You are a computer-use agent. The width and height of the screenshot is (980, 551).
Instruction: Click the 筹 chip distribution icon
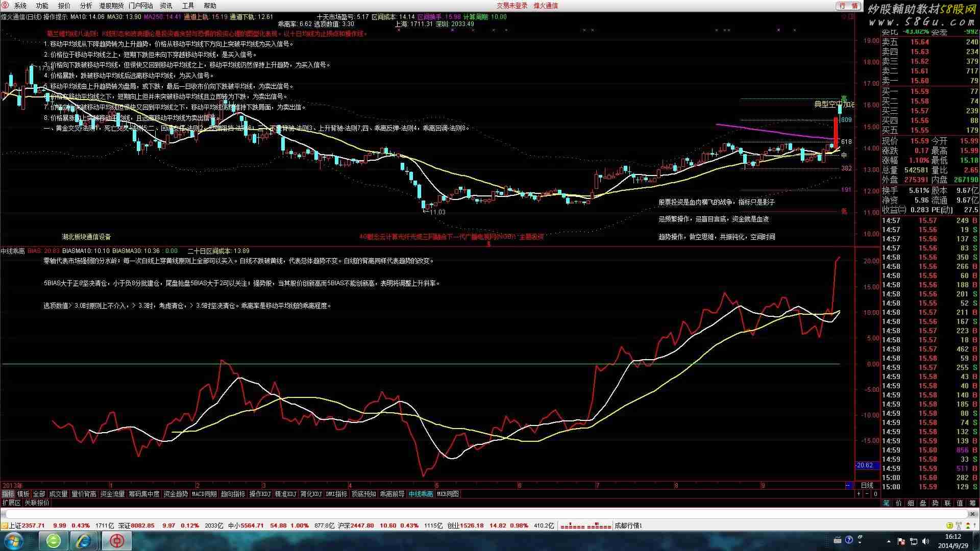tap(972, 503)
